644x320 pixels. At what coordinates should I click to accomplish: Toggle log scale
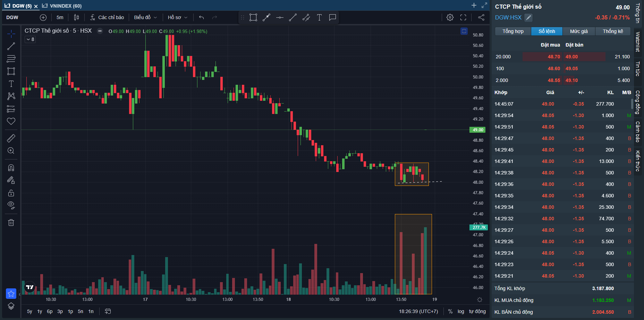click(461, 311)
